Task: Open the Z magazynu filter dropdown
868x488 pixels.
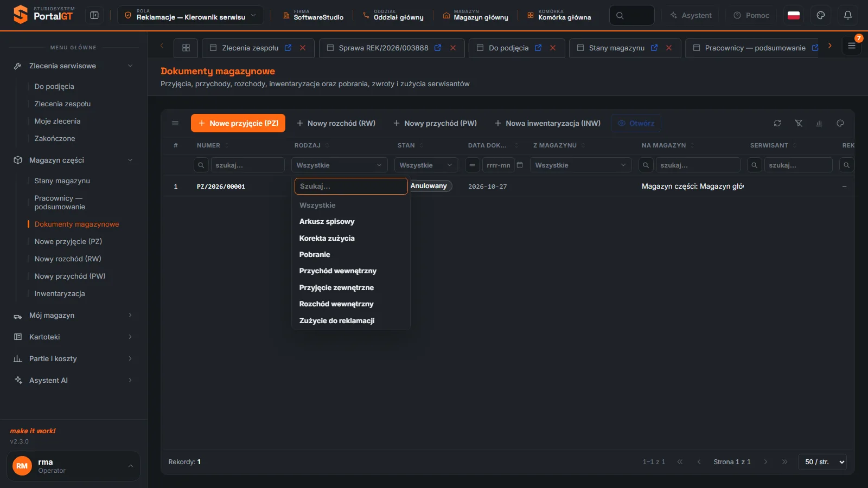Action: pyautogui.click(x=580, y=165)
